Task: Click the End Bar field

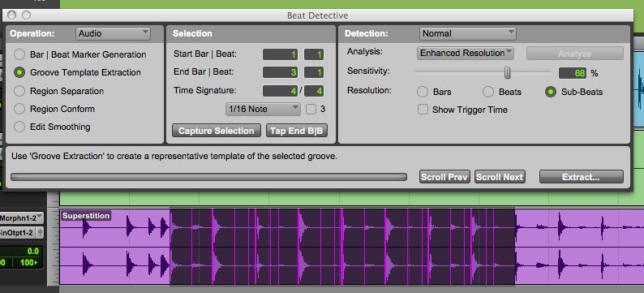Action: (280, 72)
